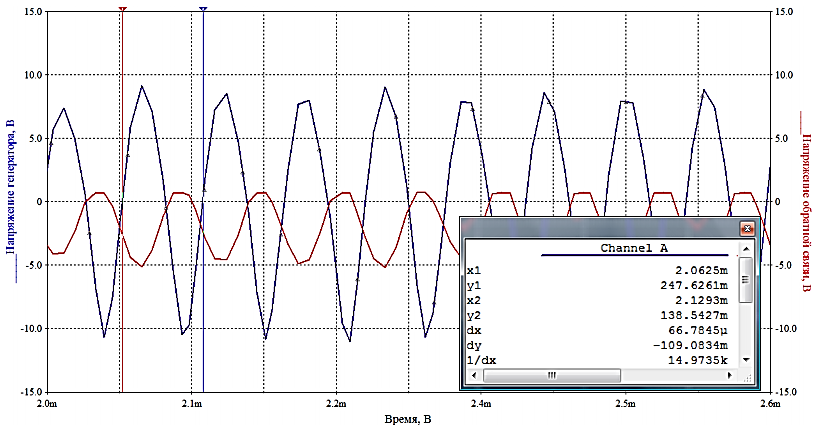The width and height of the screenshot is (813, 425).
Task: Click the vertical scrollbar down arrow
Action: [746, 360]
